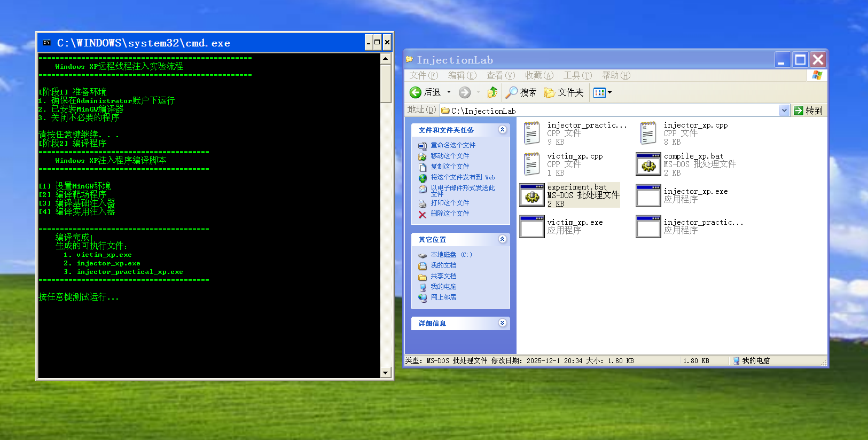
Task: Select the victim_xp.exe application icon
Action: (532, 226)
